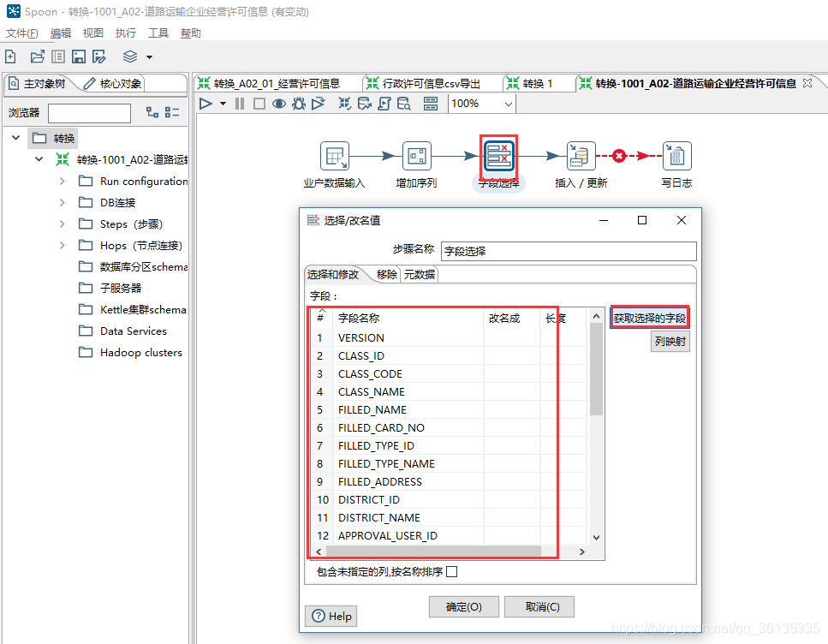Expand the DB连接 folder

(x=62, y=202)
